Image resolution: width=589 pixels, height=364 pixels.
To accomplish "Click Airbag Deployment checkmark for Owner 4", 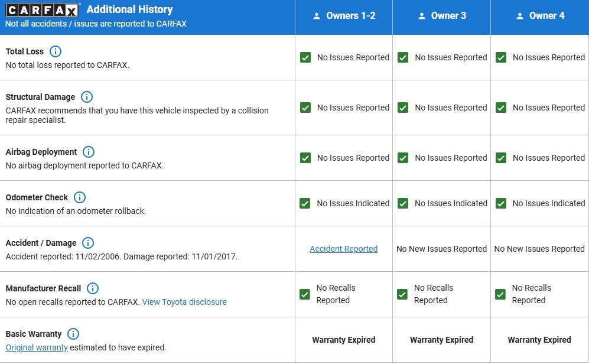I will tap(501, 158).
